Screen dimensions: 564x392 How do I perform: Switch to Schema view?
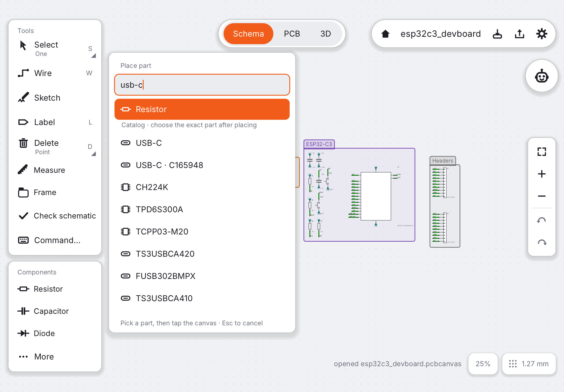[248, 34]
